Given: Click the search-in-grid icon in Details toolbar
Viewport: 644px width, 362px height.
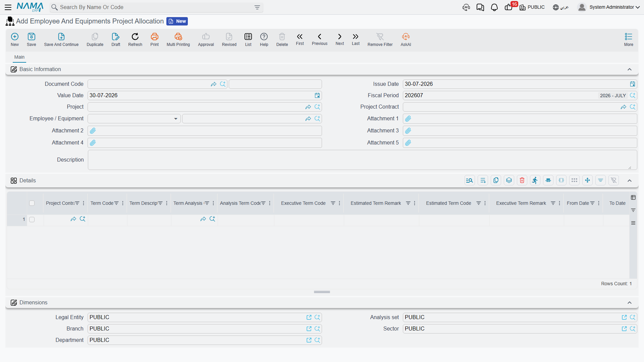Looking at the screenshot, I should point(470,180).
